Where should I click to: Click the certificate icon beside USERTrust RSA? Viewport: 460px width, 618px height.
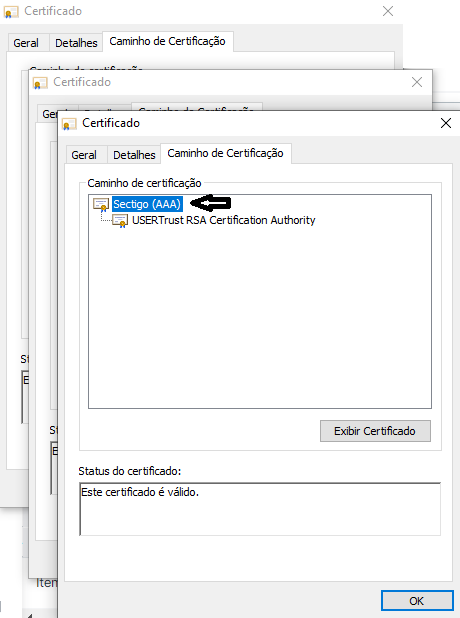[120, 220]
